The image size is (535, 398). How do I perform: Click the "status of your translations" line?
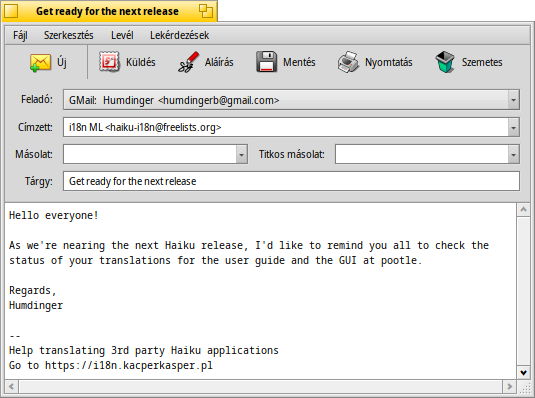(x=215, y=260)
